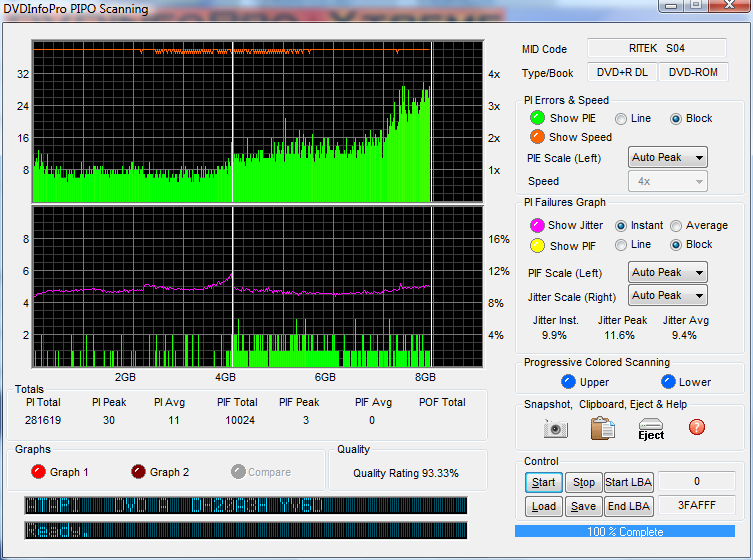Click the PI Avg value 11
The image size is (753, 560).
pos(173,420)
